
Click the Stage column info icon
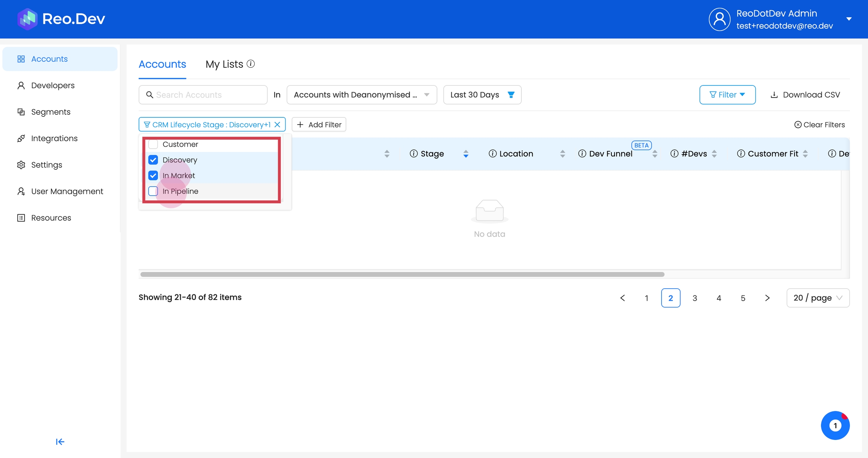(x=413, y=154)
